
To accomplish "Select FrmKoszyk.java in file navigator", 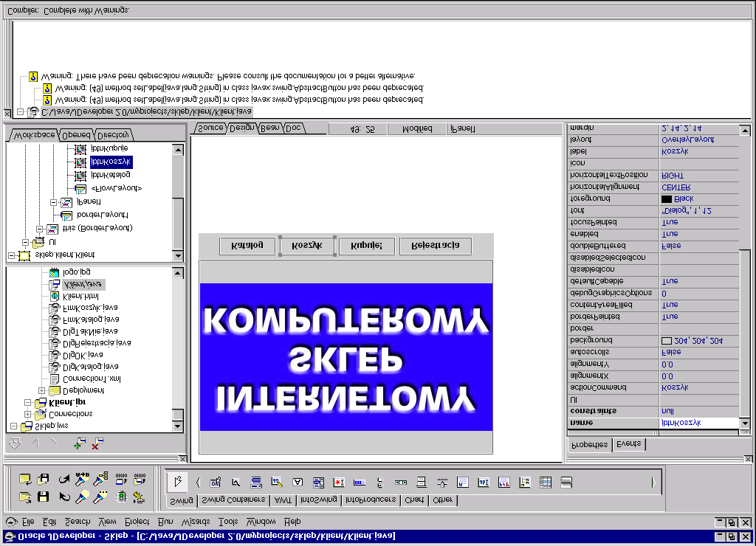I will click(x=90, y=308).
